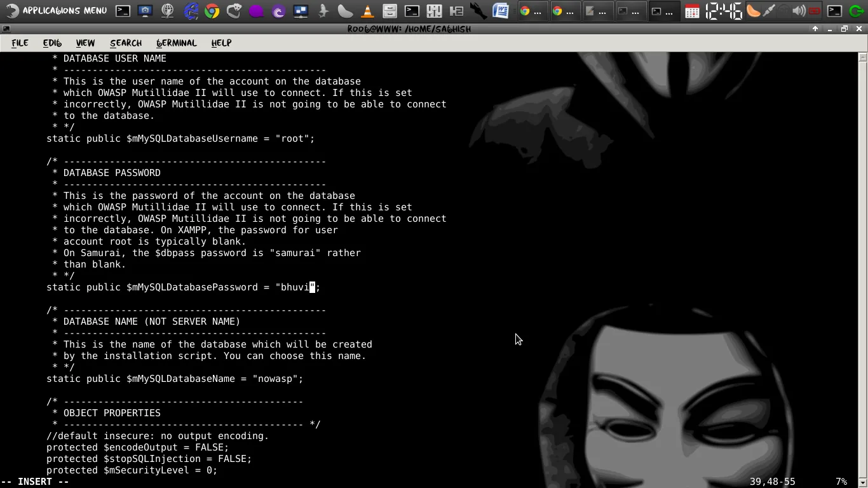
Task: Open the purple chat bubble application
Action: pyautogui.click(x=256, y=11)
